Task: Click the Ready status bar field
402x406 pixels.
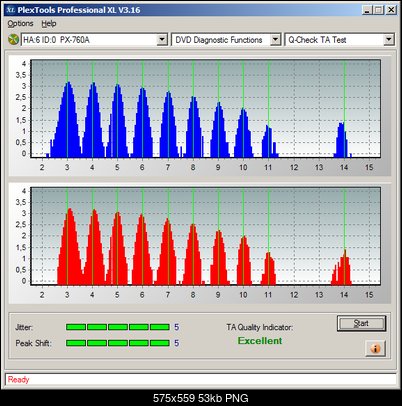Action: tap(201, 379)
